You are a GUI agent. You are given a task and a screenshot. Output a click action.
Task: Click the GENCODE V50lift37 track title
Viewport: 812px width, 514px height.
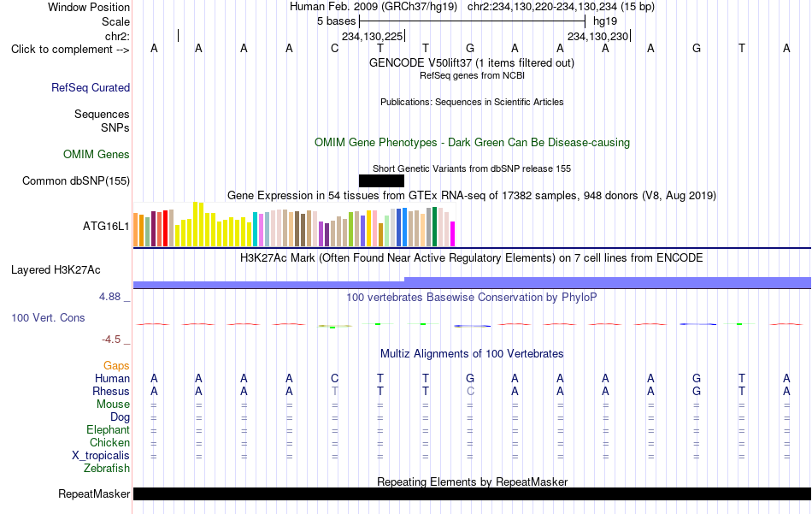pos(472,62)
